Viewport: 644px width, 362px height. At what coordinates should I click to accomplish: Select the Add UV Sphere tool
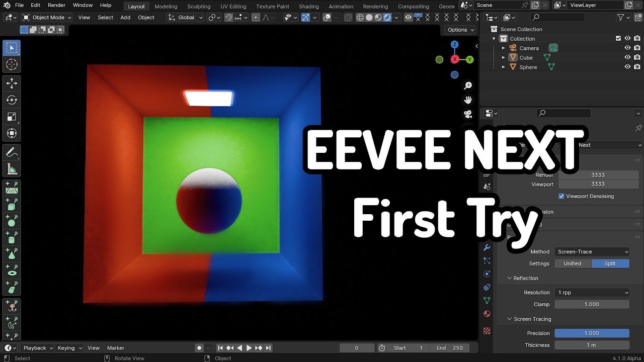12,220
